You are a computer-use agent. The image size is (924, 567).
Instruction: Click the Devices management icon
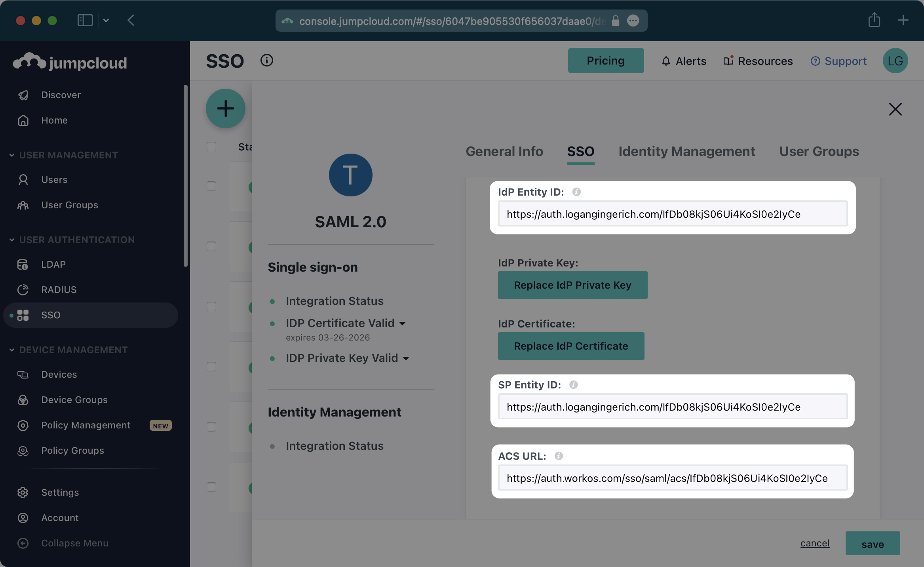click(x=23, y=374)
